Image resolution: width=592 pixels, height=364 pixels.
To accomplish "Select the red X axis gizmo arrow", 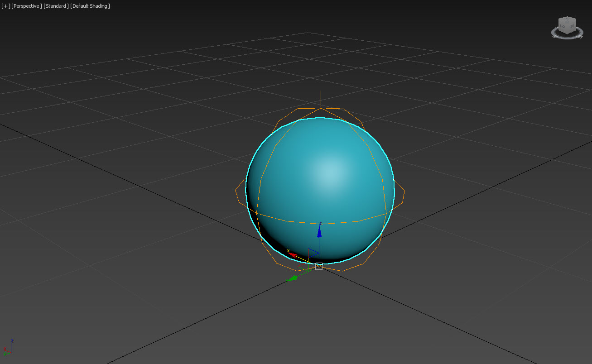I will (x=293, y=255).
